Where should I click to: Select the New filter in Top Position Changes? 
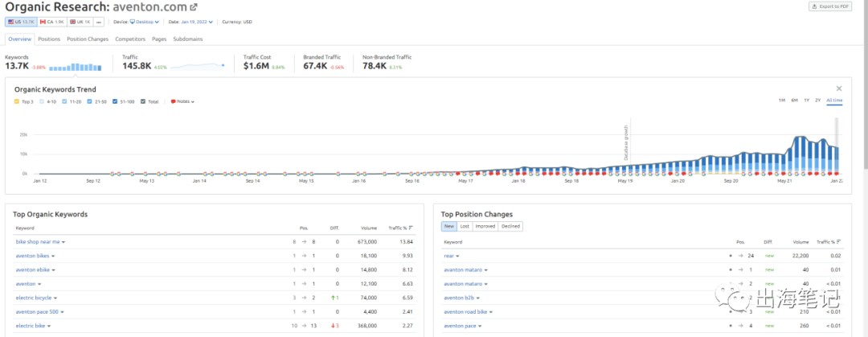[x=449, y=226]
